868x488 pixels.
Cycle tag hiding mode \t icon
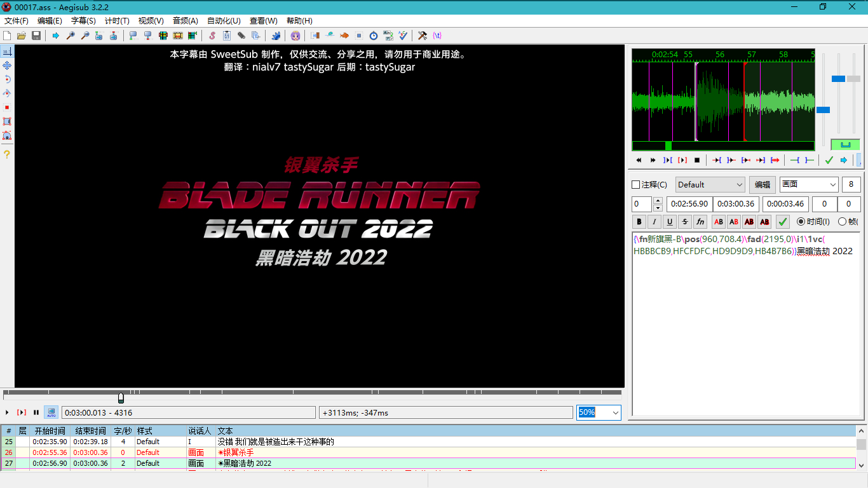click(x=437, y=36)
